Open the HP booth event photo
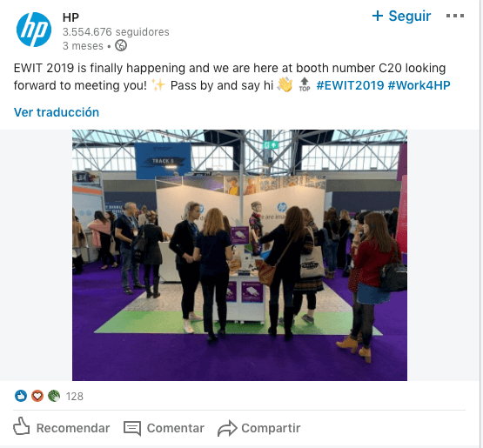This screenshot has width=483, height=448. pyautogui.click(x=239, y=255)
